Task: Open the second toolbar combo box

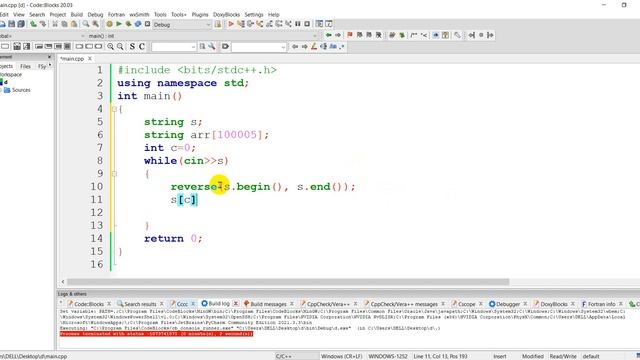Action: 259,47
